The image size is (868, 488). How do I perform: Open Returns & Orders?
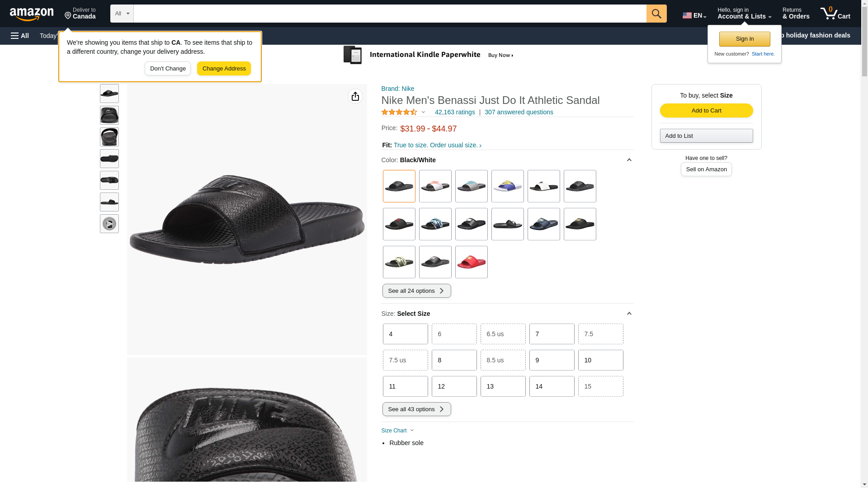(796, 14)
